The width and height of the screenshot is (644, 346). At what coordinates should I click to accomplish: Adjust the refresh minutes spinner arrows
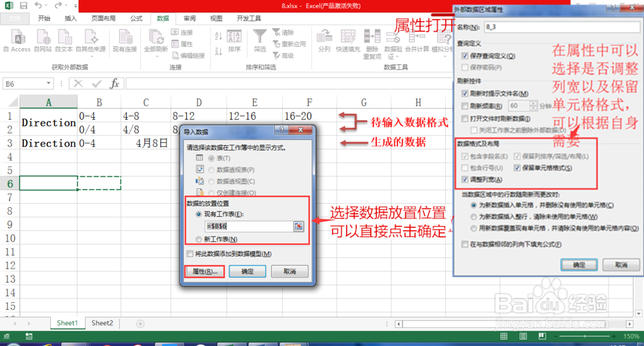click(533, 105)
